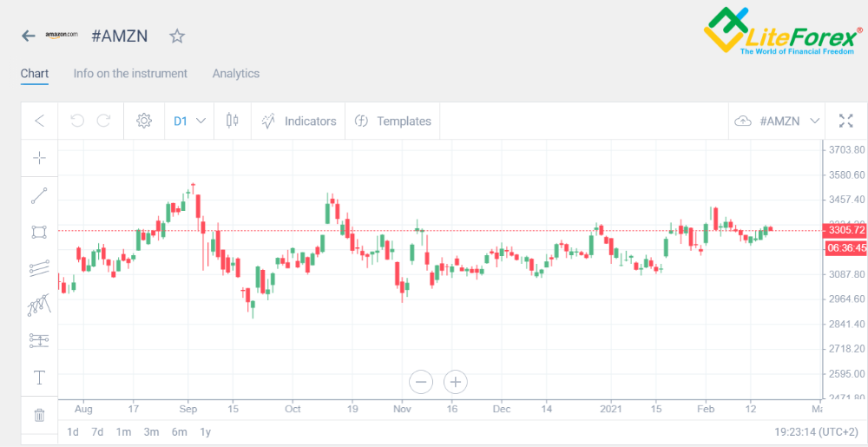Select the parallel channel tool
The image size is (868, 447).
tap(39, 268)
